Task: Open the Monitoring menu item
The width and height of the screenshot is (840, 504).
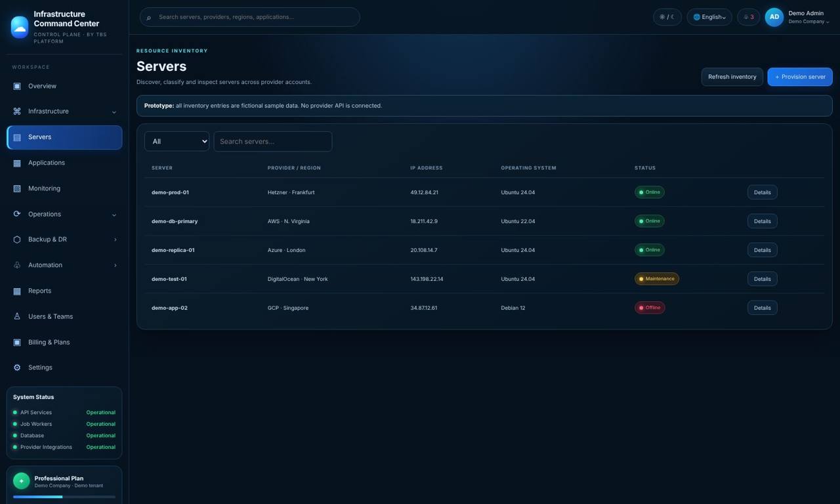Action: click(x=64, y=188)
